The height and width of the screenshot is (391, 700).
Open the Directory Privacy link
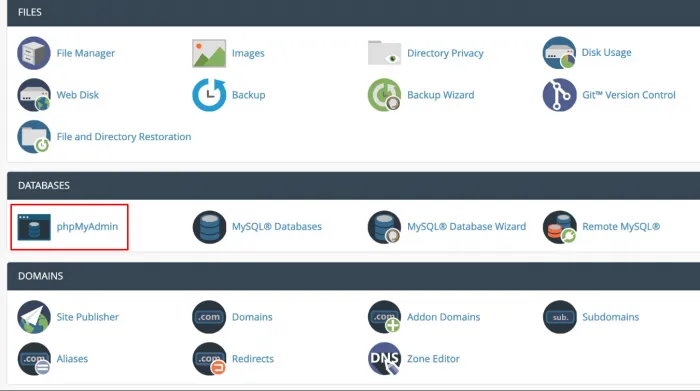(445, 53)
